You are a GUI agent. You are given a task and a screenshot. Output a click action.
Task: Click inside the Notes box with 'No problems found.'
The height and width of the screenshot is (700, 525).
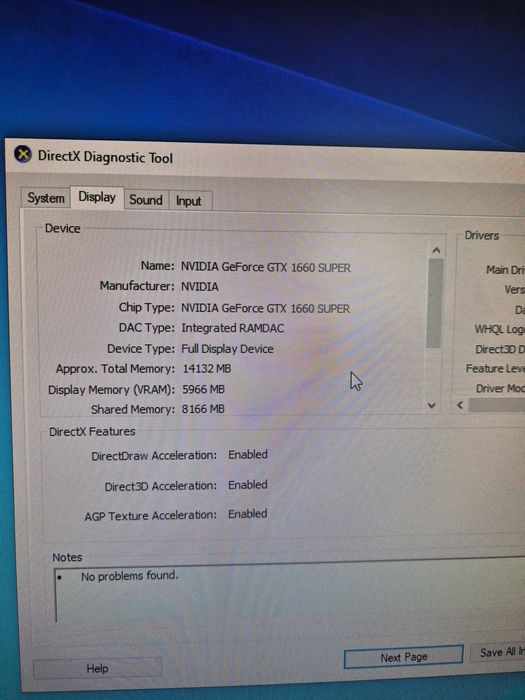click(290, 589)
